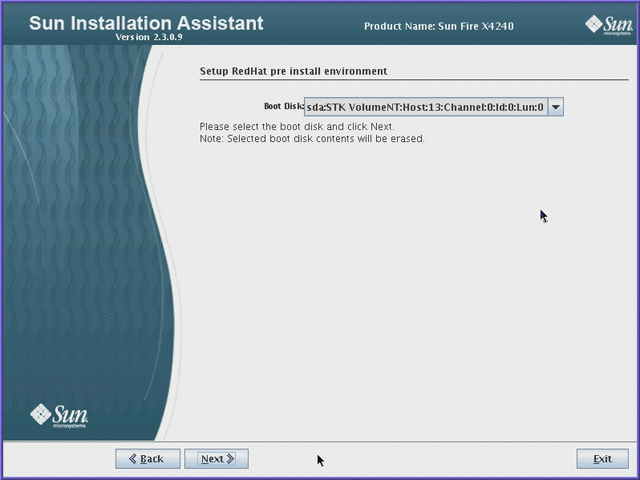This screenshot has height=480, width=640.
Task: Click the Sun microsystems logo in the sidebar
Action: (59, 416)
